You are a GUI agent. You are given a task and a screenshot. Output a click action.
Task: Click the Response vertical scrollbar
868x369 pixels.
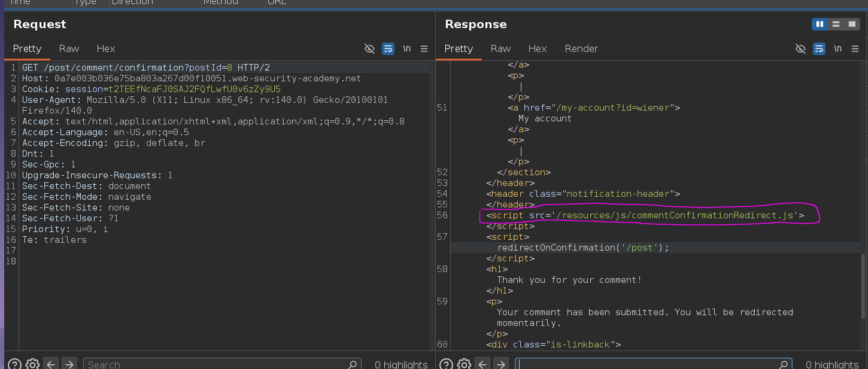pyautogui.click(x=863, y=286)
